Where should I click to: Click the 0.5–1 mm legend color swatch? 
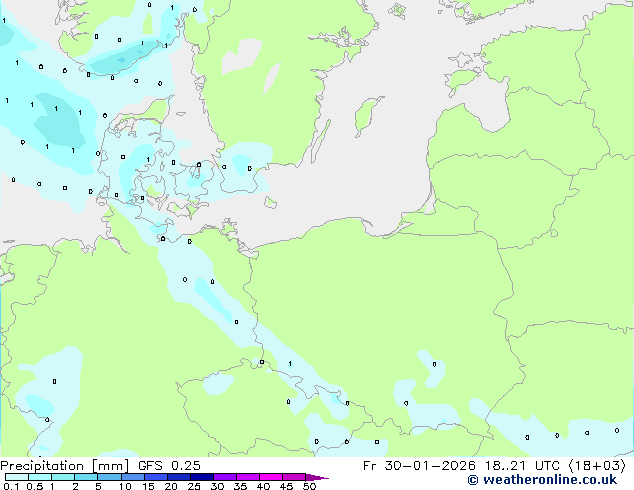pos(40,477)
